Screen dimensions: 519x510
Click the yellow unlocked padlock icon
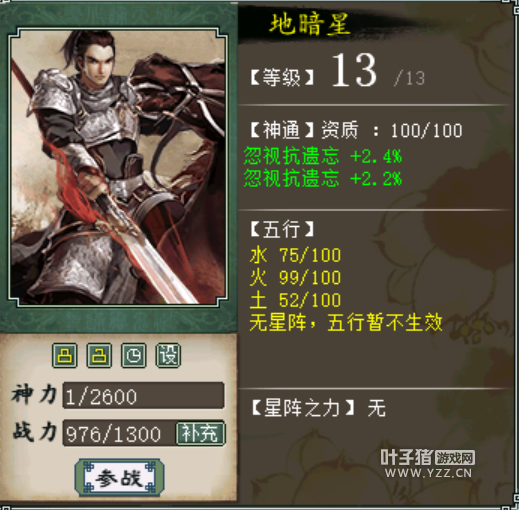(99, 356)
